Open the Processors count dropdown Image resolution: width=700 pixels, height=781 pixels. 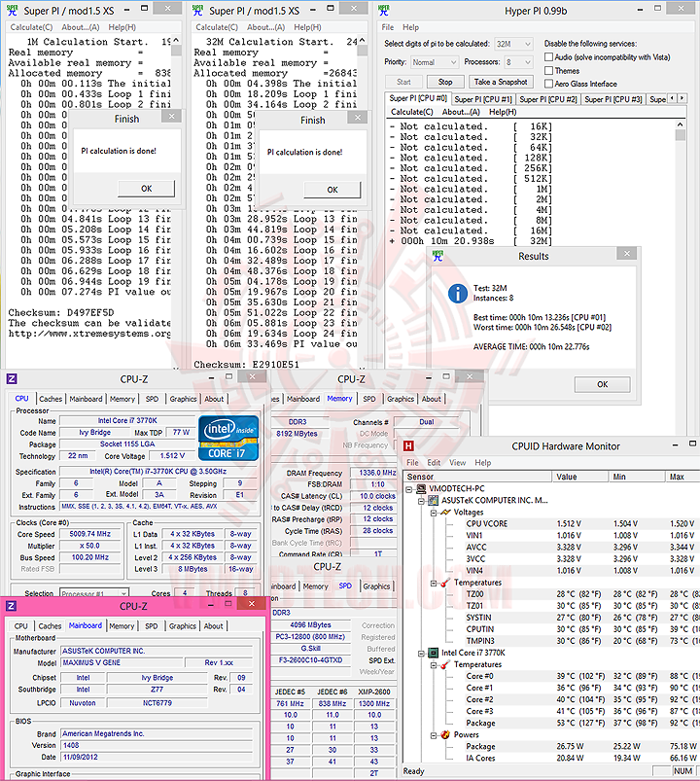click(x=519, y=62)
